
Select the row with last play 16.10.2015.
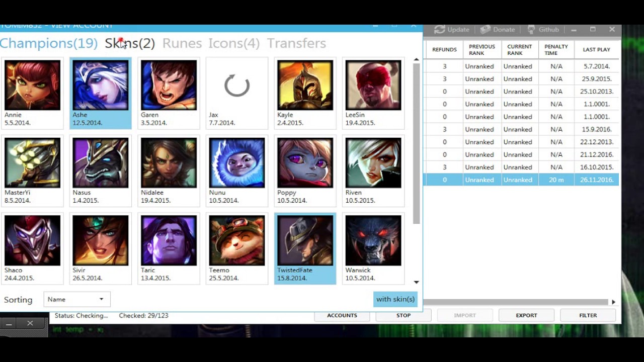tap(522, 167)
